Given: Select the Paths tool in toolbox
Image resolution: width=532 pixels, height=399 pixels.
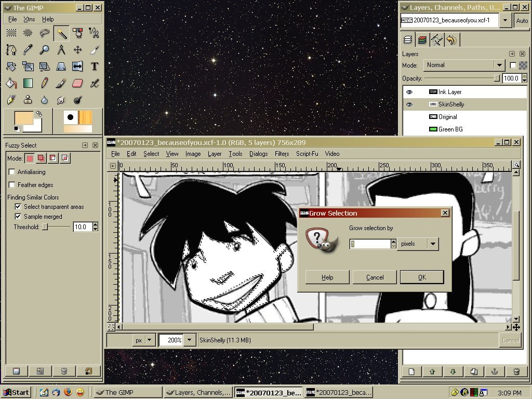Looking at the screenshot, I should [11, 49].
